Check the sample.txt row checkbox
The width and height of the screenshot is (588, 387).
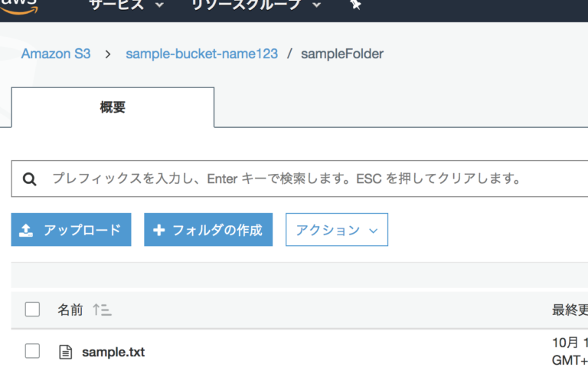point(32,352)
